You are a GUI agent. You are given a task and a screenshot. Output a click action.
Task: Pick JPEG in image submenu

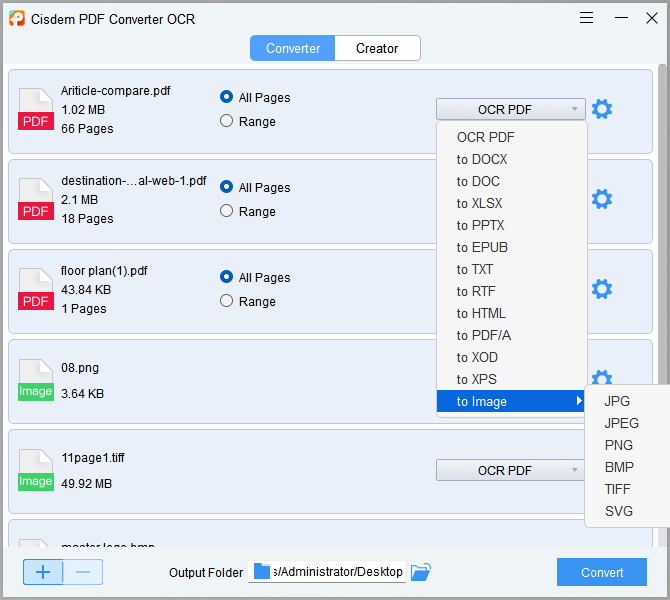pos(627,423)
